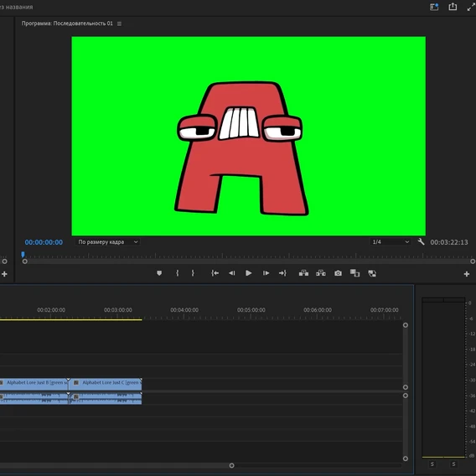Click the Quick Export share icon
This screenshot has height=476, width=476.
tap(453, 7)
